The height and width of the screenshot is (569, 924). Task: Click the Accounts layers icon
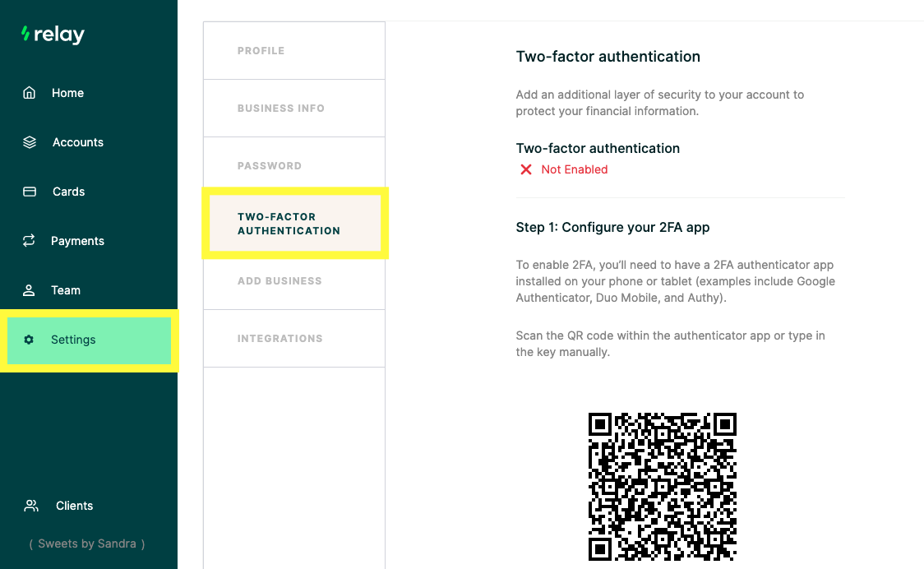pyautogui.click(x=30, y=142)
